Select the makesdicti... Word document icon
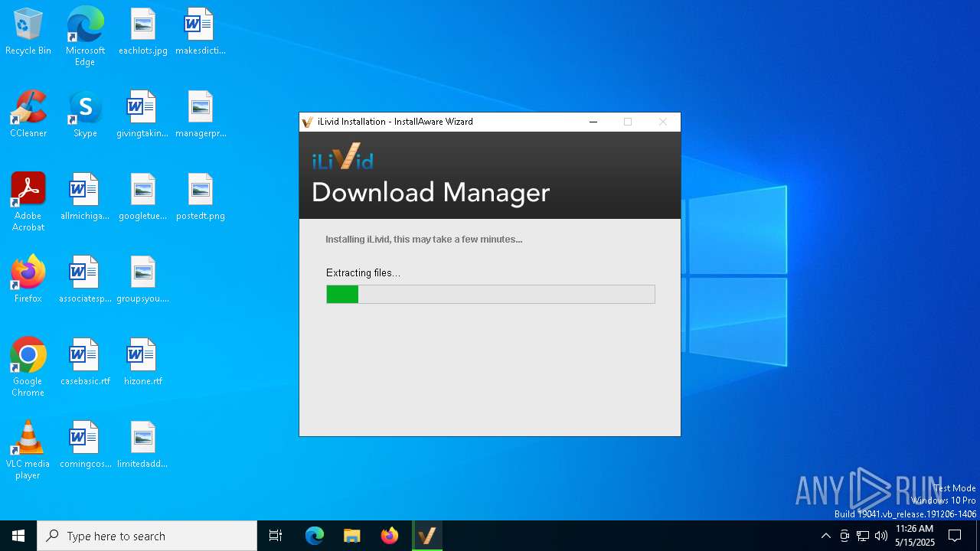The width and height of the screenshot is (980, 551). [200, 31]
